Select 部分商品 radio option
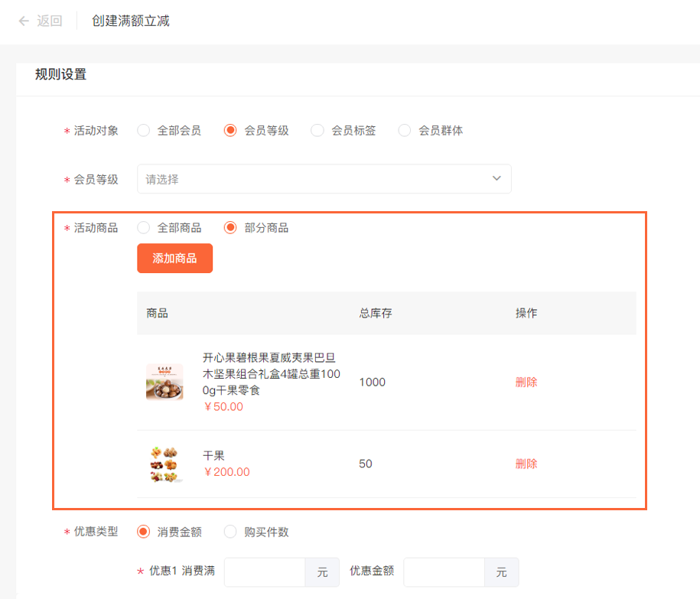Screen dimensions: 700x599 tap(230, 228)
